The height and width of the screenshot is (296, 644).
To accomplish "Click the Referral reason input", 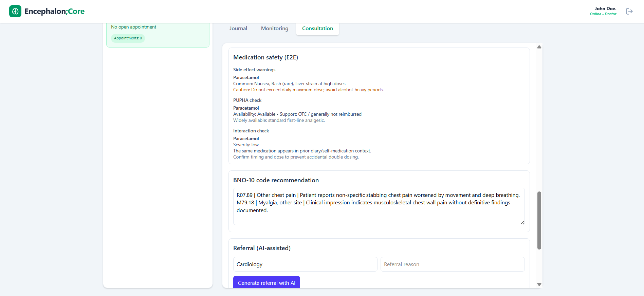I will click(452, 264).
